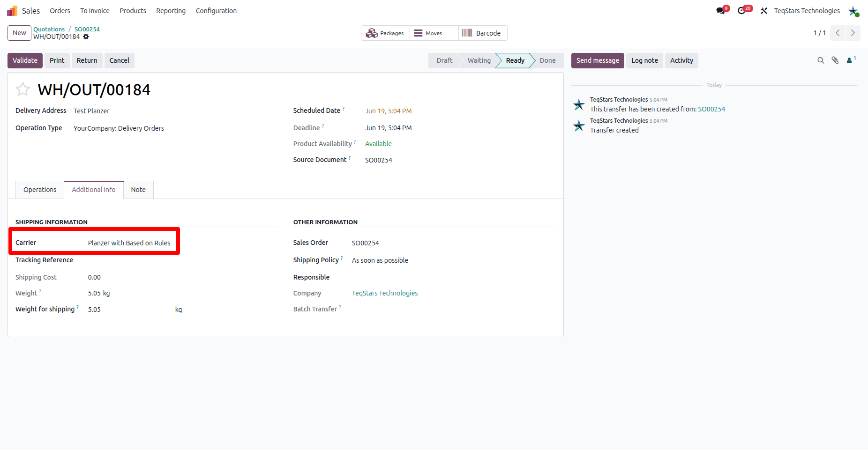Open SO00254 link in chatter message
This screenshot has width=868, height=450.
point(711,109)
